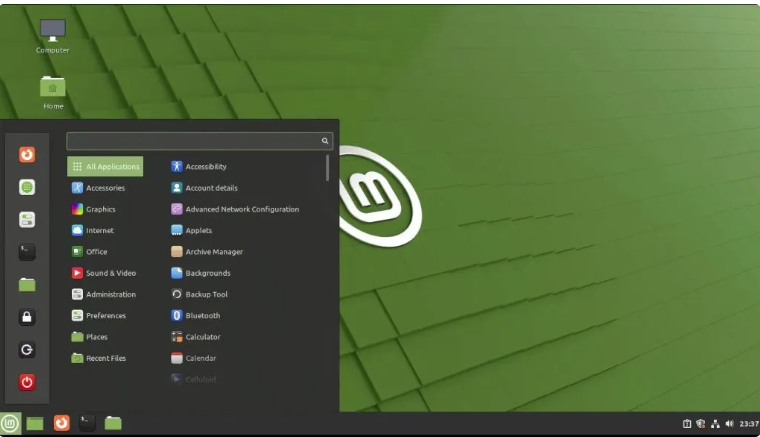Launch Software Manager from the favorites sidebar

point(27,187)
